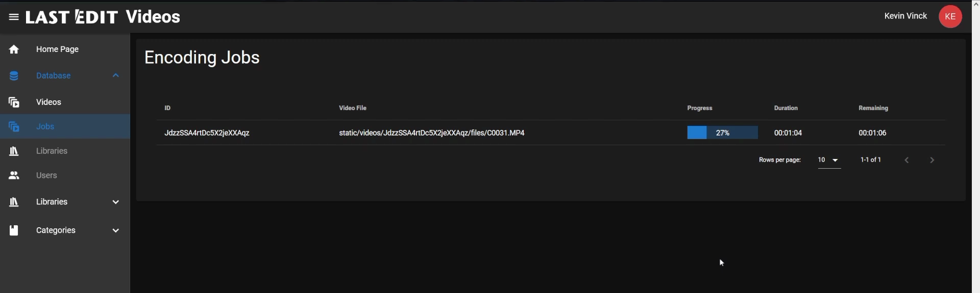980x293 pixels.
Task: Click the Videos library icon in sidebar
Action: (x=14, y=102)
